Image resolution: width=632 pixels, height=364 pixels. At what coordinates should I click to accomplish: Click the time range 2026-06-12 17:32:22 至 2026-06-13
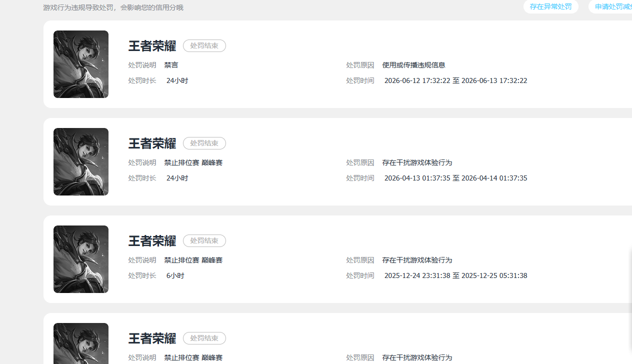coord(455,80)
